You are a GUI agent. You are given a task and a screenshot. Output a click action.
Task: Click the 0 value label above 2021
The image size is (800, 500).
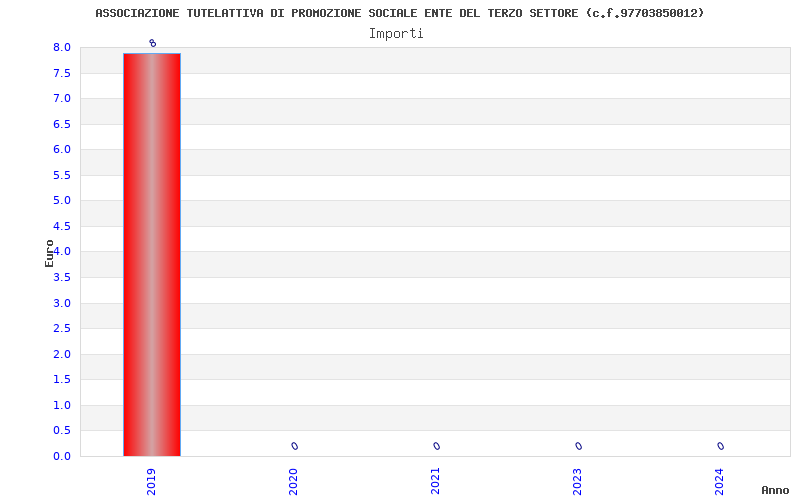point(436,446)
